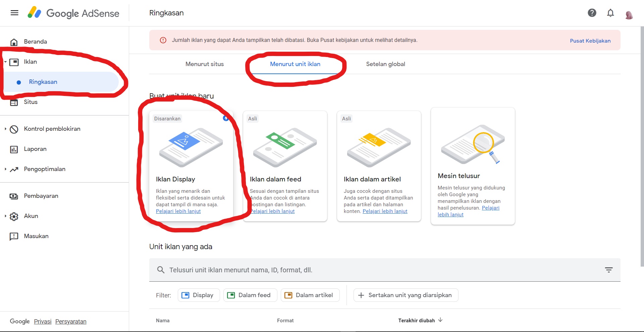The height and width of the screenshot is (332, 644).
Task: Expand the Pengoptimalan arrow
Action: pyautogui.click(x=5, y=169)
